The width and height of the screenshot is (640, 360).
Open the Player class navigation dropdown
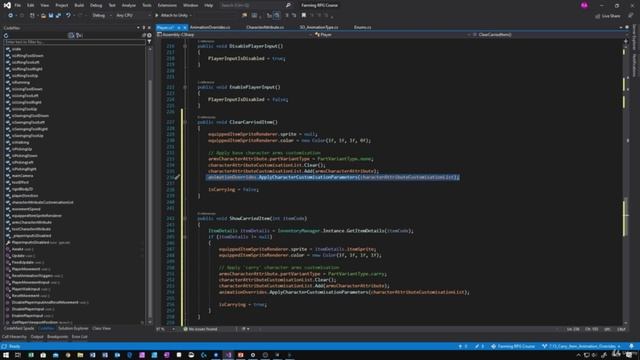(x=393, y=35)
